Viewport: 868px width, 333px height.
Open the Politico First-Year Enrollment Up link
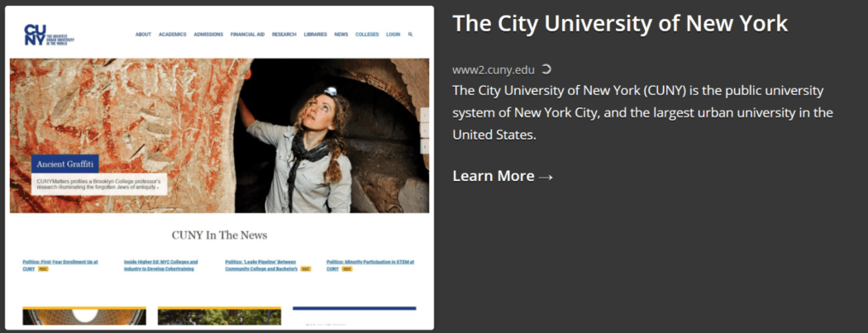point(60,265)
